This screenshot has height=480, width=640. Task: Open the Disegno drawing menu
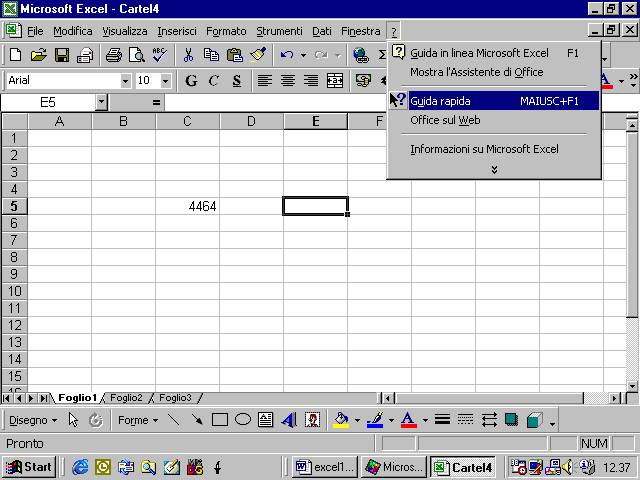point(33,420)
